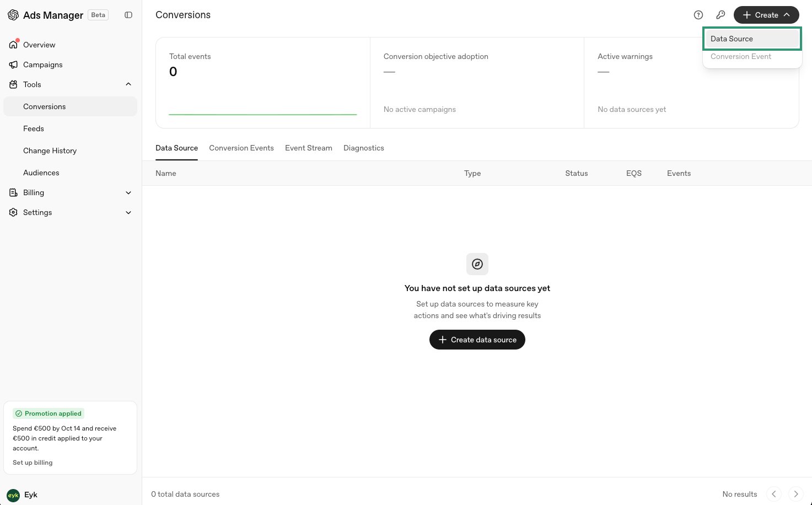Select Conversion Event from Create menu

coord(752,56)
